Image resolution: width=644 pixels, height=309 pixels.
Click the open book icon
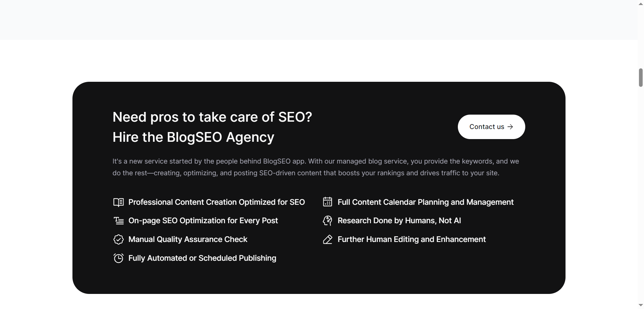pos(118,202)
